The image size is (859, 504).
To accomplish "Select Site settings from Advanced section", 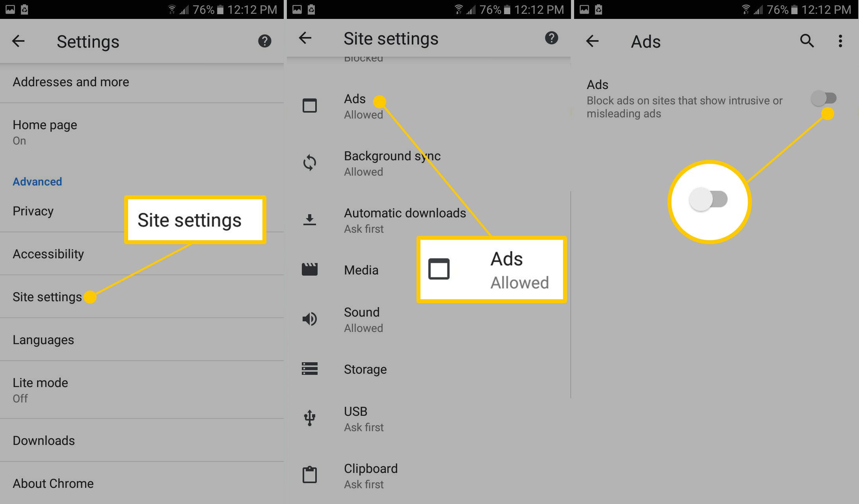I will [47, 296].
